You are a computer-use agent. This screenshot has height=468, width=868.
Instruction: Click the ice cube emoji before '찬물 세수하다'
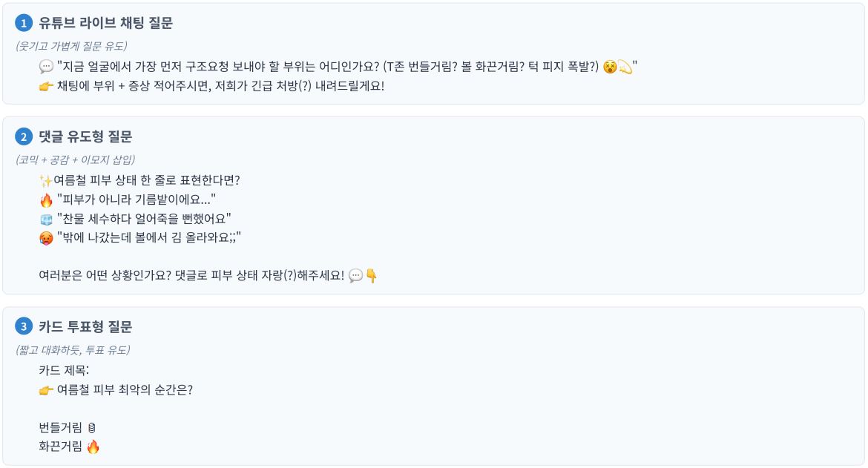[x=46, y=219]
